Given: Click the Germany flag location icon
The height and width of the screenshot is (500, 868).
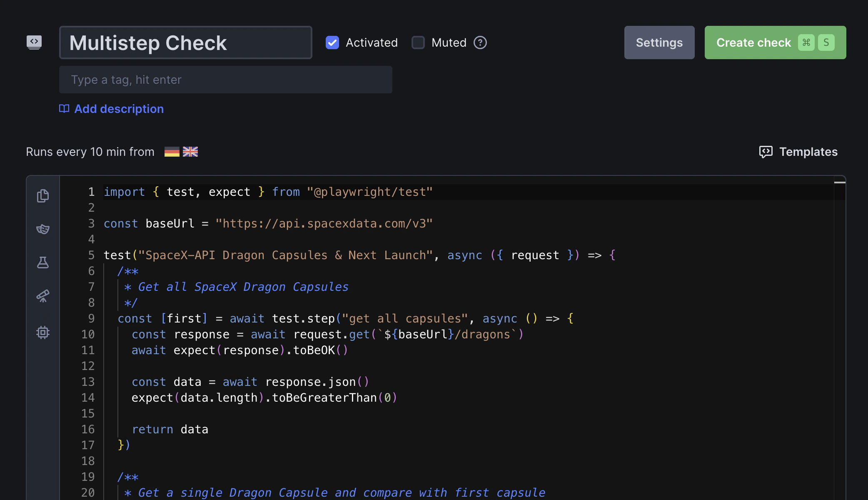Looking at the screenshot, I should [171, 152].
